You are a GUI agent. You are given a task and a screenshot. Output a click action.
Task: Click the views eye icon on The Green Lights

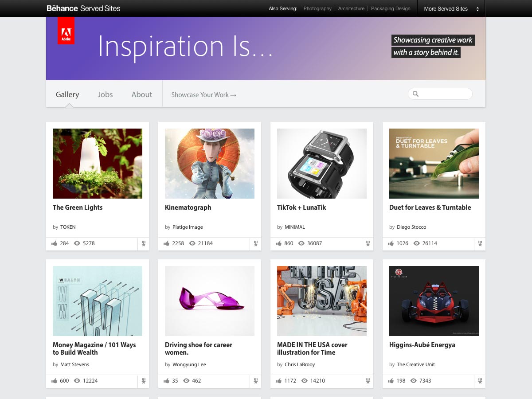click(x=77, y=243)
